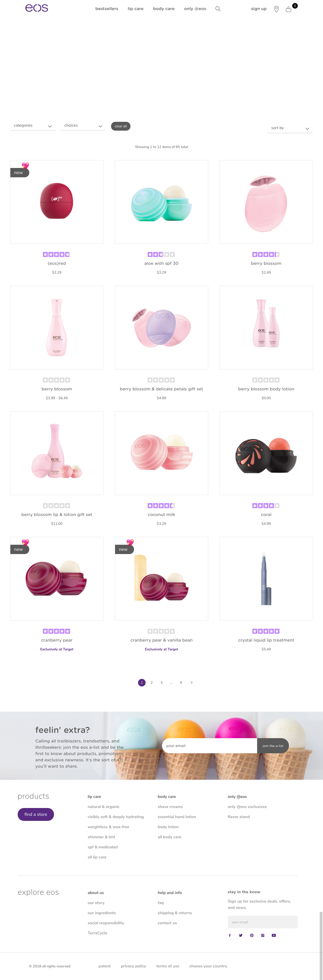Image resolution: width=323 pixels, height=980 pixels.
Task: Open the store locator pin icon
Action: tap(277, 9)
